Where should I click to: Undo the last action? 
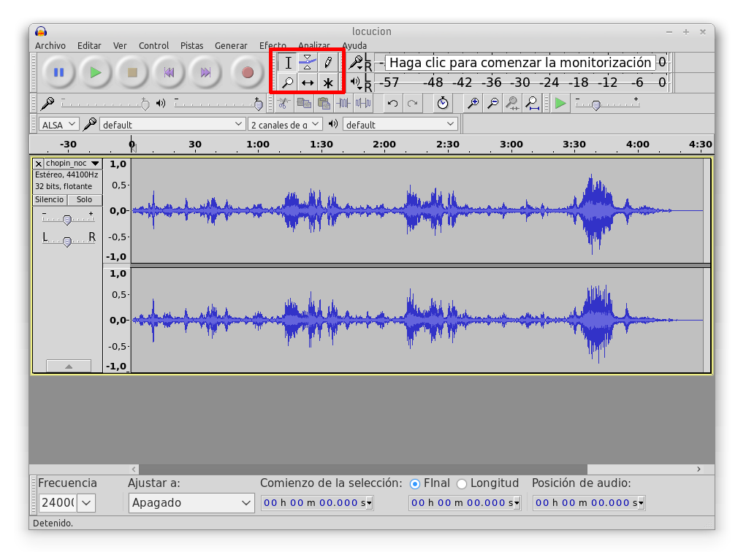(392, 103)
